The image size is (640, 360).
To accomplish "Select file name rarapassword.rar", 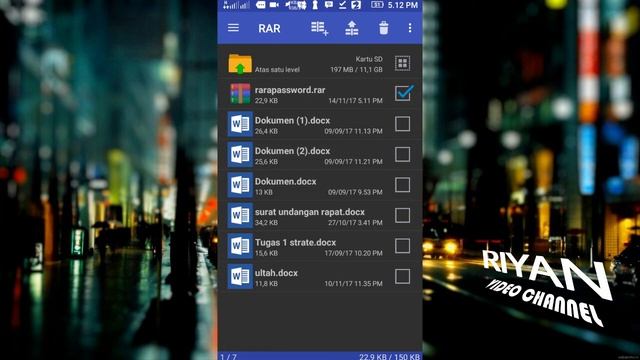I will 290,90.
